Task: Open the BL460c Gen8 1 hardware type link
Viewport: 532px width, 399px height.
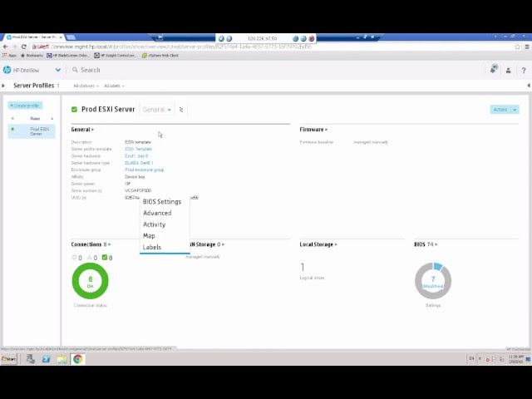Action: (x=139, y=163)
